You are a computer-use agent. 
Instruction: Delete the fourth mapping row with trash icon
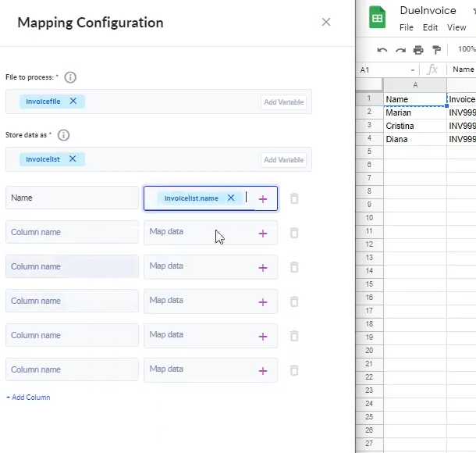[x=294, y=301]
